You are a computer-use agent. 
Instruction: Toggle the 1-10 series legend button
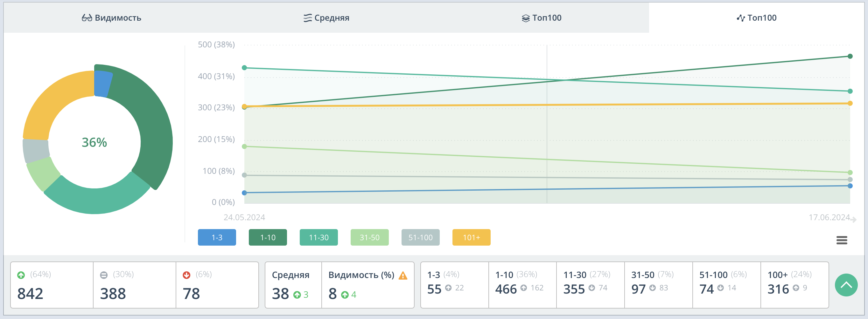pyautogui.click(x=268, y=237)
